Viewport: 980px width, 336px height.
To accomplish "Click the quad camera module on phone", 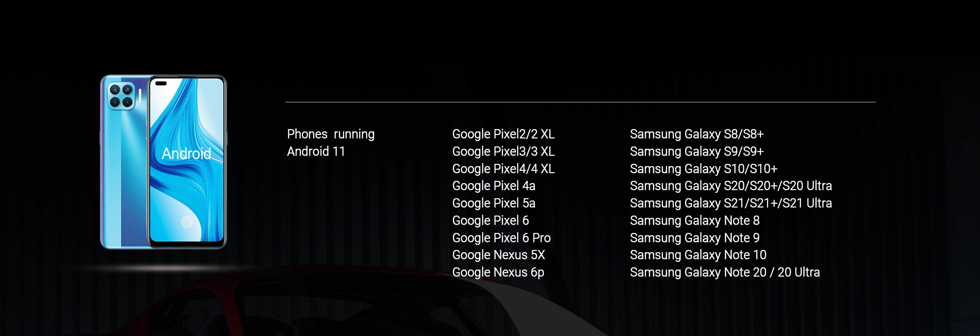I will pyautogui.click(x=121, y=95).
